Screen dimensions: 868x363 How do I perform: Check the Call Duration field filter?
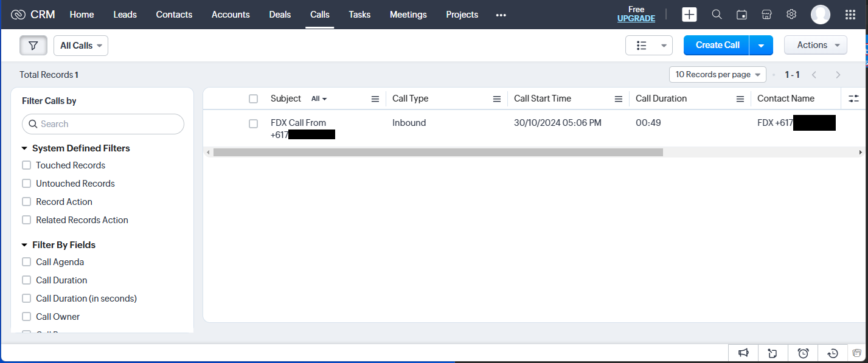tap(26, 280)
